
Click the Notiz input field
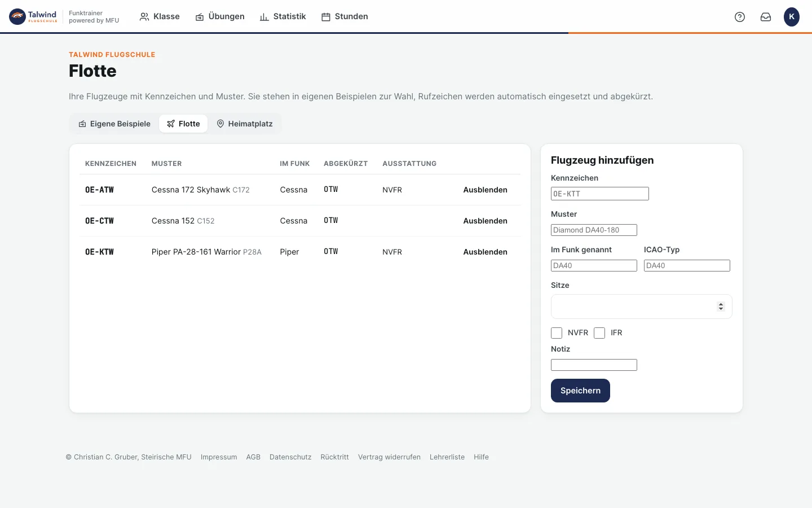[594, 365]
